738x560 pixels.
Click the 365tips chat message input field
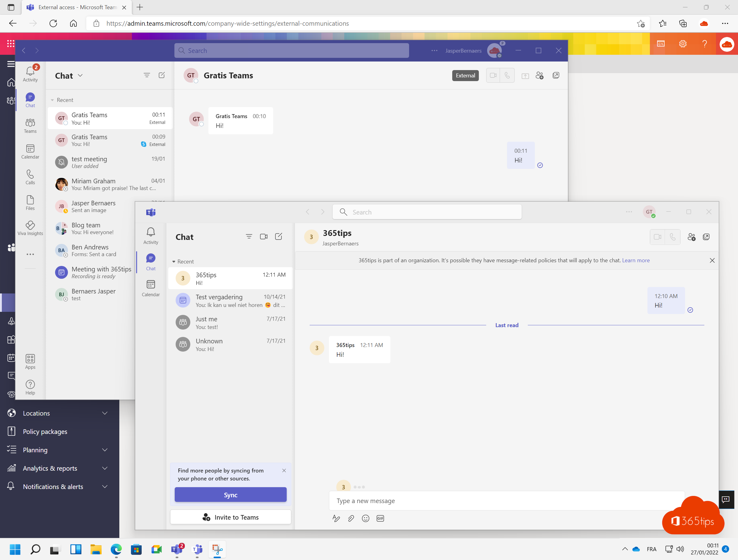tap(507, 501)
